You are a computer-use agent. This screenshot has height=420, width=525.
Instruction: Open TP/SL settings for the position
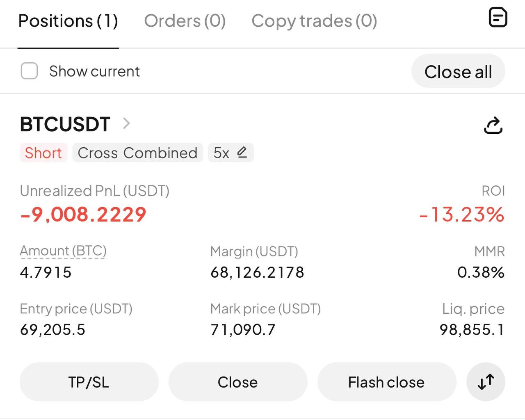89,382
